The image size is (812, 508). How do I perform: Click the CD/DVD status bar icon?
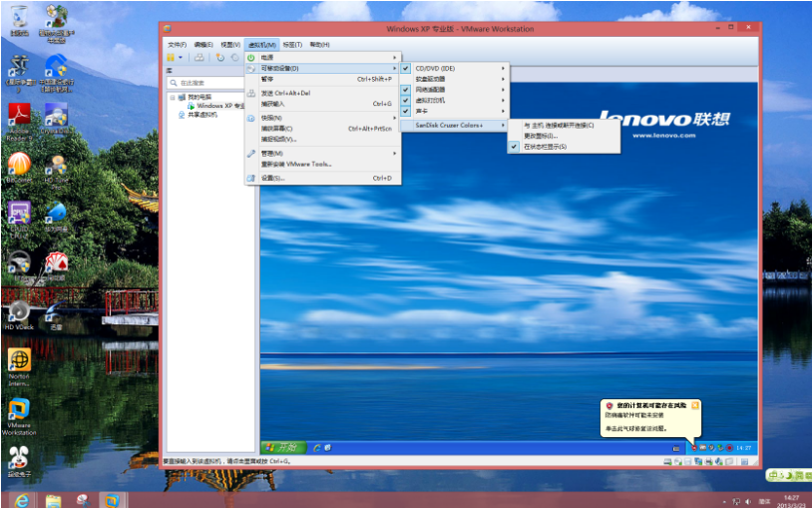678,461
